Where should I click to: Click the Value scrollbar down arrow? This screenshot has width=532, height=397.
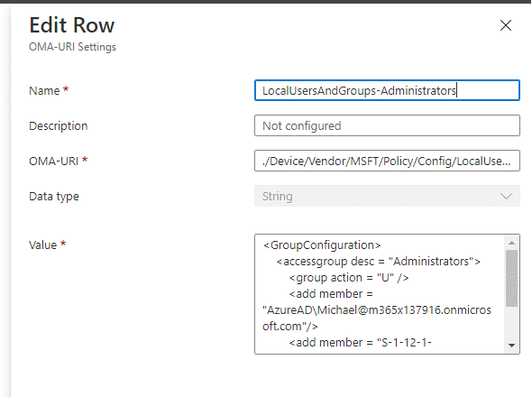point(511,345)
